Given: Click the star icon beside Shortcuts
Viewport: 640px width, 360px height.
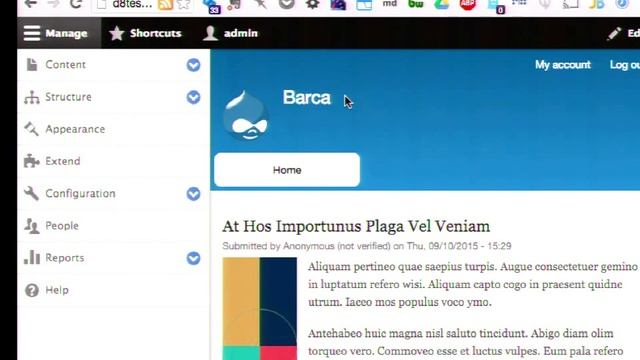Looking at the screenshot, I should [x=117, y=33].
